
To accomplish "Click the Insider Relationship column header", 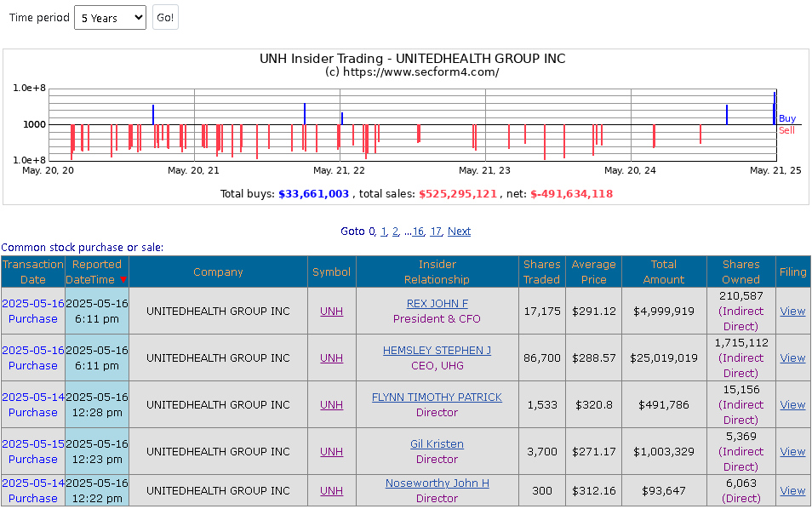I will (x=437, y=272).
